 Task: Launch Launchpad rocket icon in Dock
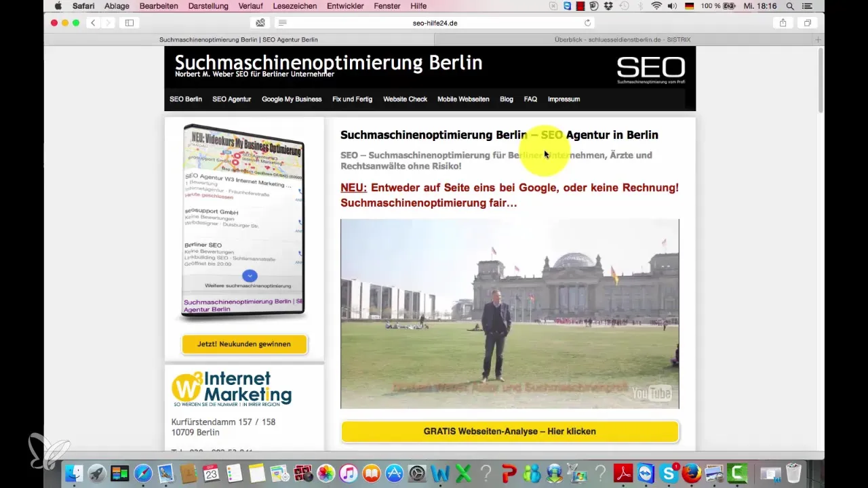tap(98, 472)
